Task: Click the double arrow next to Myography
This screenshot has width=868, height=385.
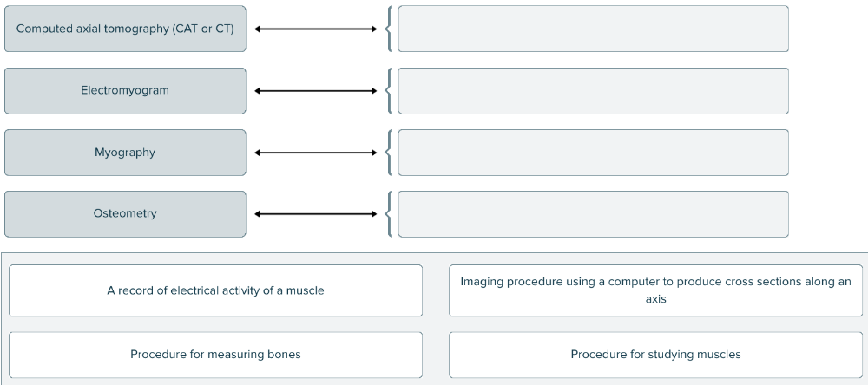Action: pos(316,153)
